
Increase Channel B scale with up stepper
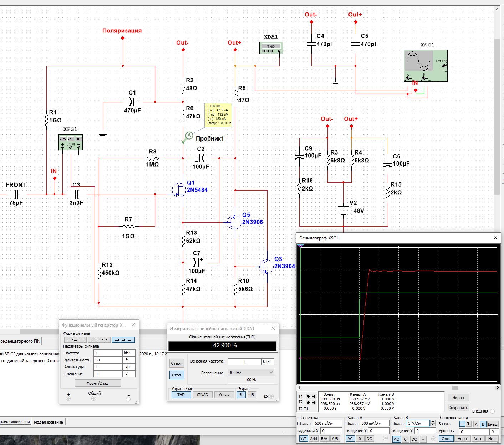[433, 422]
